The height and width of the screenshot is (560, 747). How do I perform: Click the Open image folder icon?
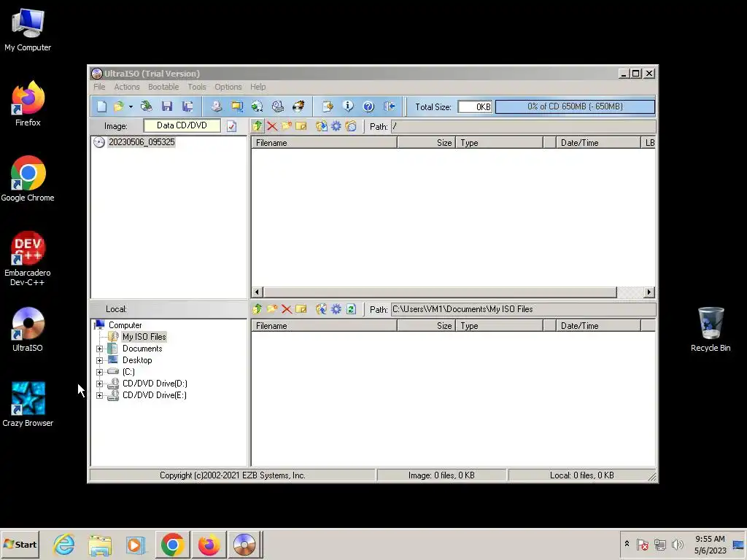(x=119, y=106)
